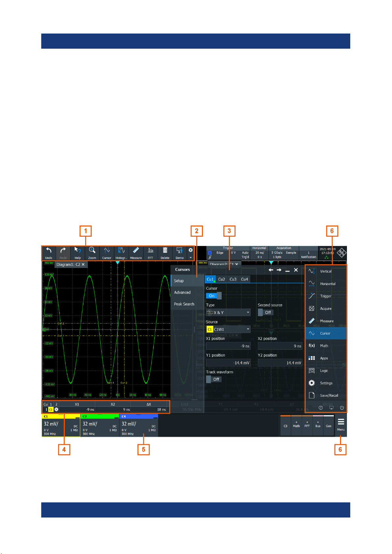Open the Gen generator button
The width and height of the screenshot is (392, 554).
[x=329, y=425]
